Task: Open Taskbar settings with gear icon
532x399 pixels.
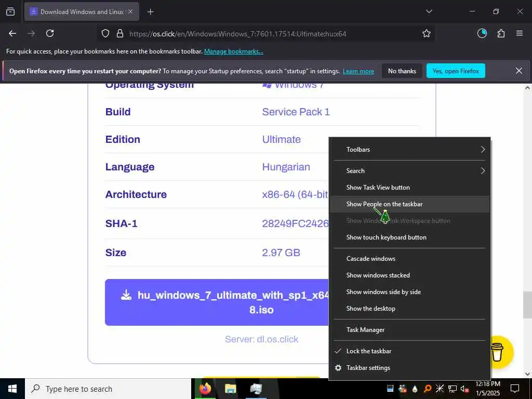Action: pos(410,368)
